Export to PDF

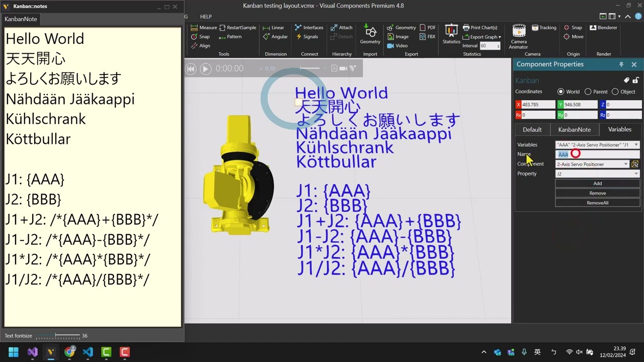428,28
